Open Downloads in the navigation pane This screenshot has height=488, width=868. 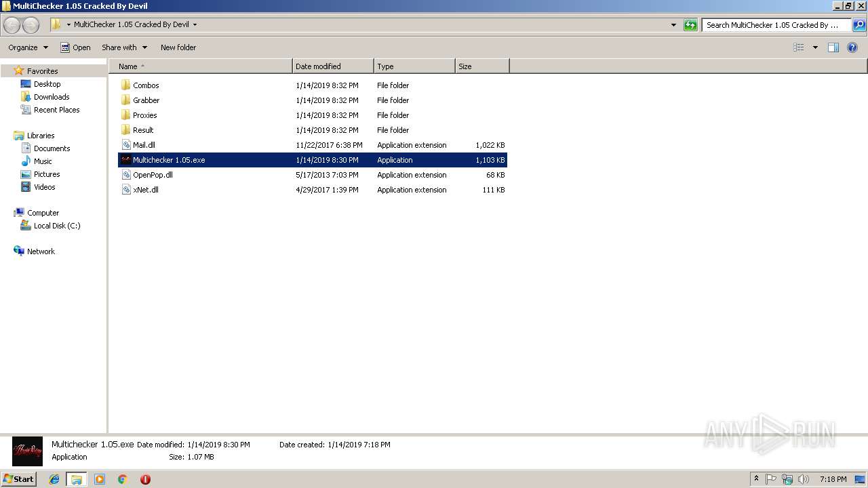(x=52, y=97)
